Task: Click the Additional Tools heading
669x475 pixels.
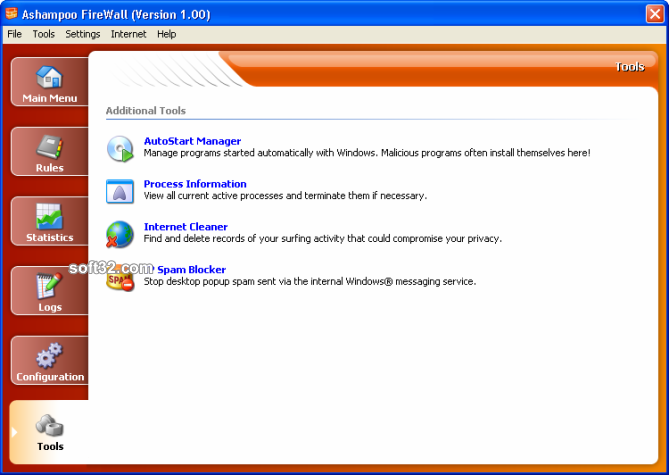Action: [x=145, y=111]
